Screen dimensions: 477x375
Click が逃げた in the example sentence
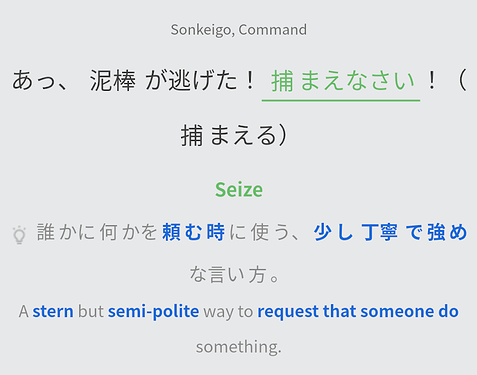tap(191, 81)
